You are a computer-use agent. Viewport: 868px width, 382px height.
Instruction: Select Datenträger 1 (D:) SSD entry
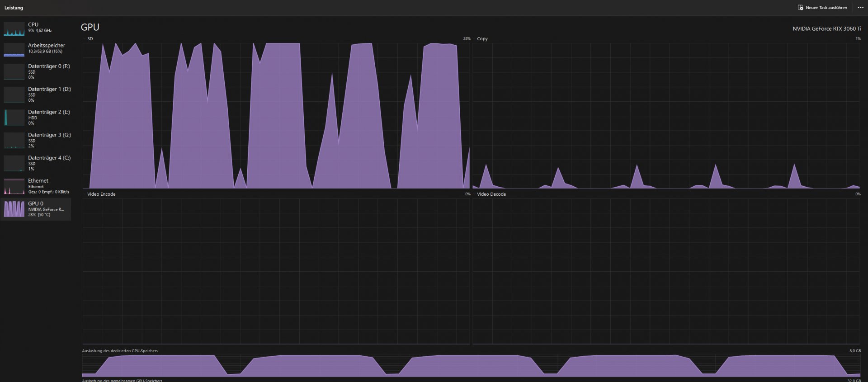click(36, 94)
